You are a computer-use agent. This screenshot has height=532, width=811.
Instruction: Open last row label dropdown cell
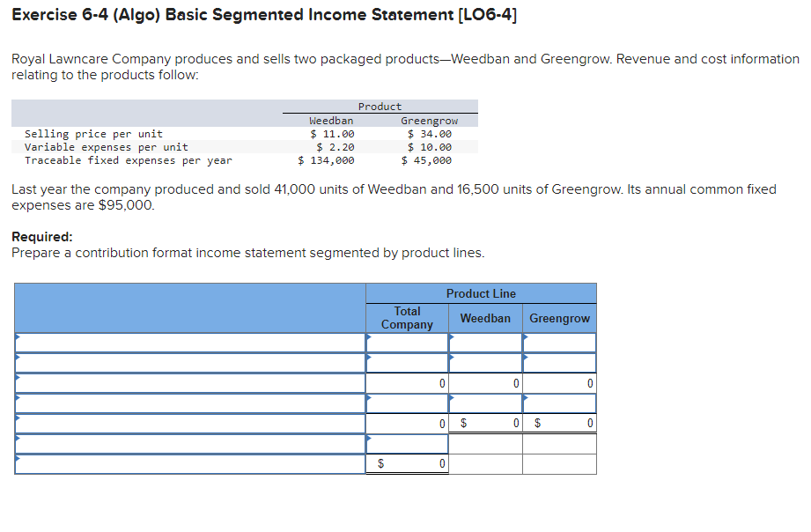point(190,463)
